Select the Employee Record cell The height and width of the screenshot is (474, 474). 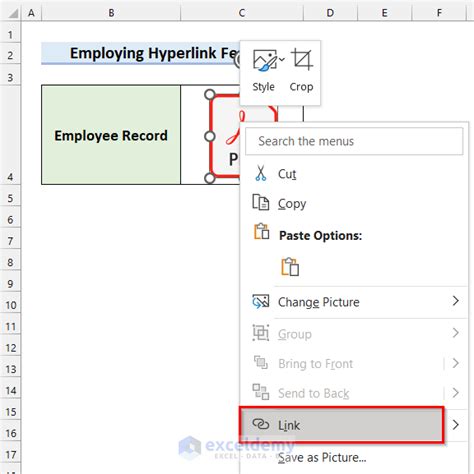(111, 135)
